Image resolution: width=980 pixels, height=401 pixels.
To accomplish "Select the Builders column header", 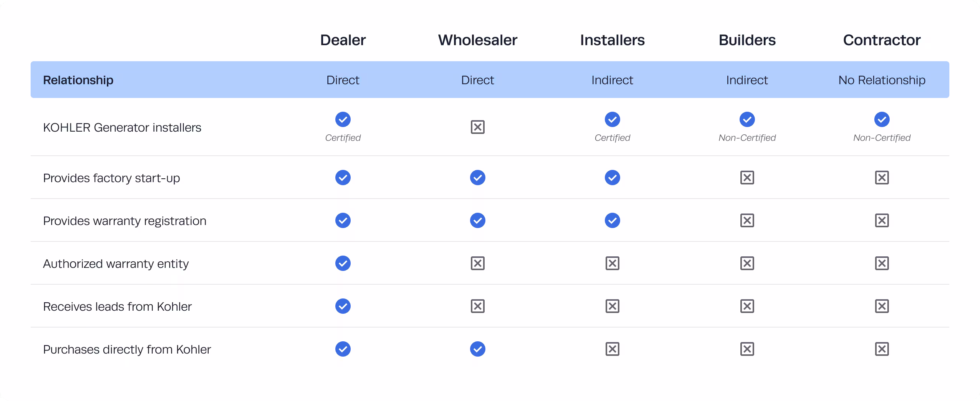I will pyautogui.click(x=747, y=40).
